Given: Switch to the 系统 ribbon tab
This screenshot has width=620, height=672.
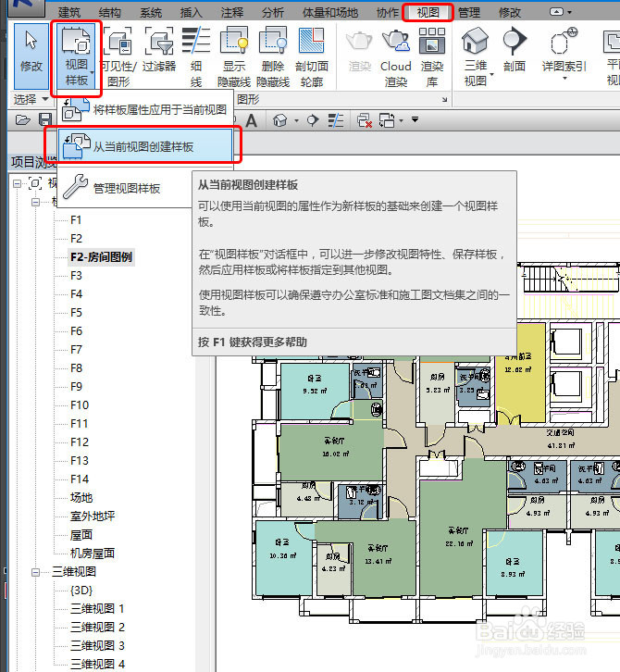Looking at the screenshot, I should (151, 12).
